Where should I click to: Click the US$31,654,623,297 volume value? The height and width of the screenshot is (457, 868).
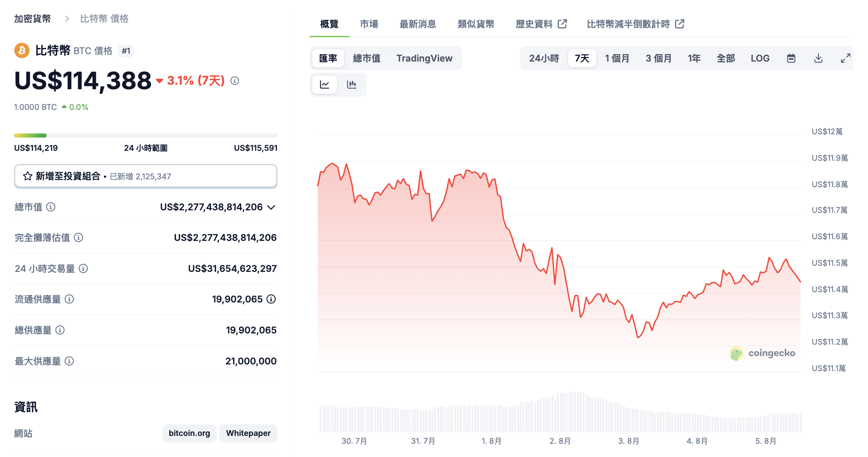coord(232,269)
